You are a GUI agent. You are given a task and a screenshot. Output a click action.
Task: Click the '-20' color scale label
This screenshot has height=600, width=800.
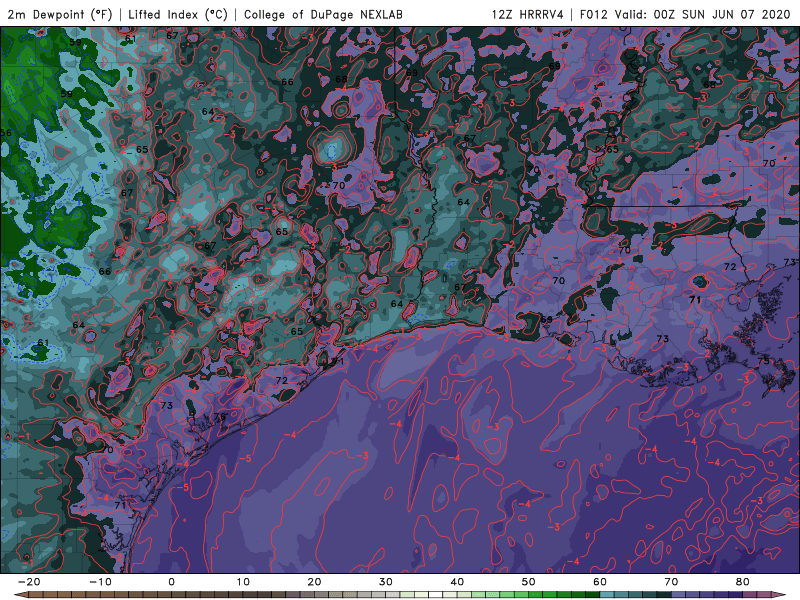[28, 582]
